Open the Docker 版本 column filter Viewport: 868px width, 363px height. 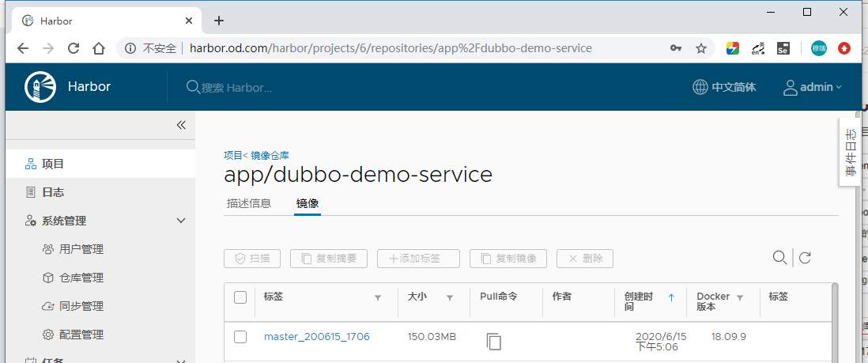click(740, 297)
